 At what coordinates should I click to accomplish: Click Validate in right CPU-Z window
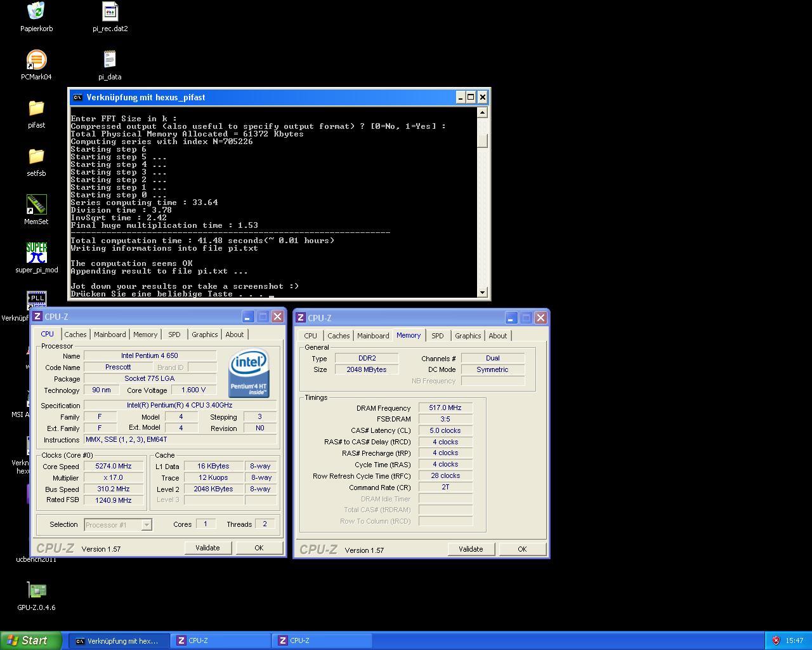click(x=471, y=549)
